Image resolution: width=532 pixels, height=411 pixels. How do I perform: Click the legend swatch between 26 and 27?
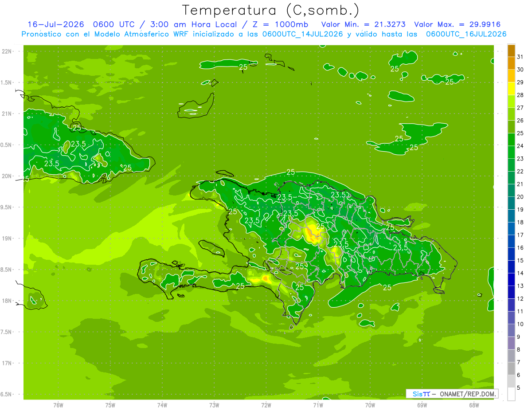click(x=511, y=114)
